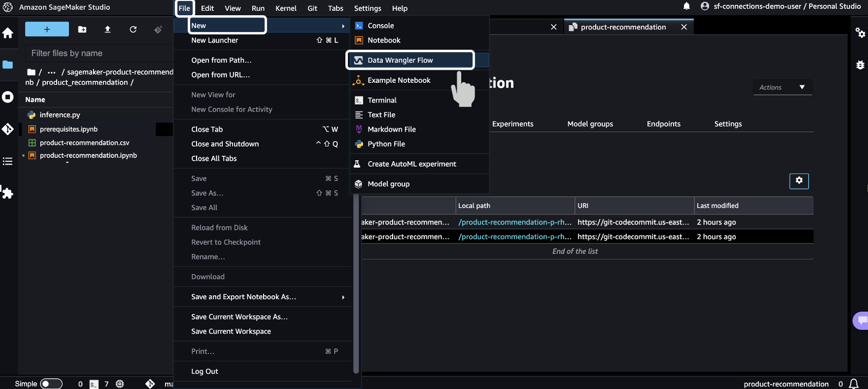This screenshot has width=868, height=389.
Task: Open the View menu
Action: click(x=233, y=8)
